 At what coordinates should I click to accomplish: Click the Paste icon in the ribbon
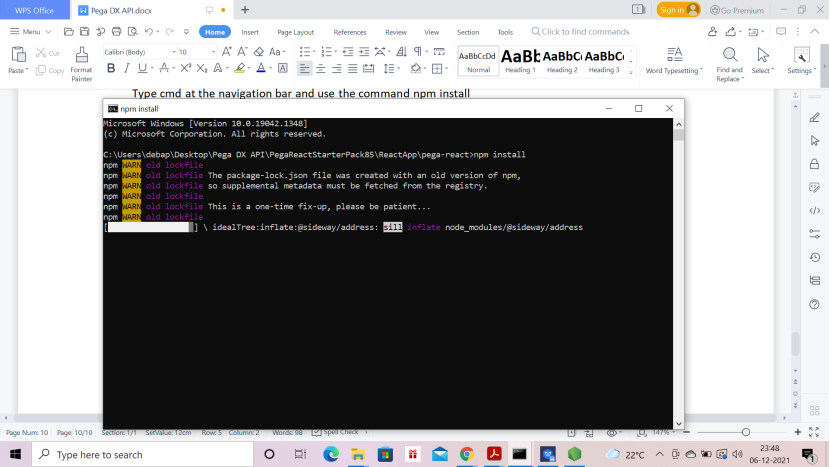[19, 55]
